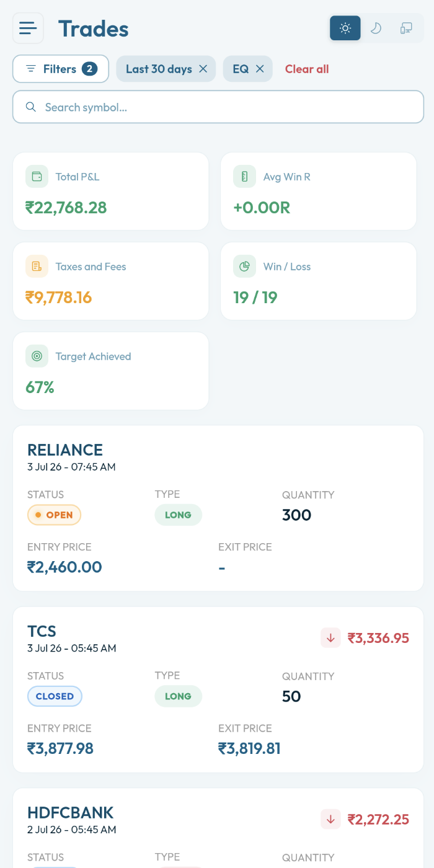434x868 pixels.
Task: Click the TCS loss down-arrow icon
Action: coord(330,638)
